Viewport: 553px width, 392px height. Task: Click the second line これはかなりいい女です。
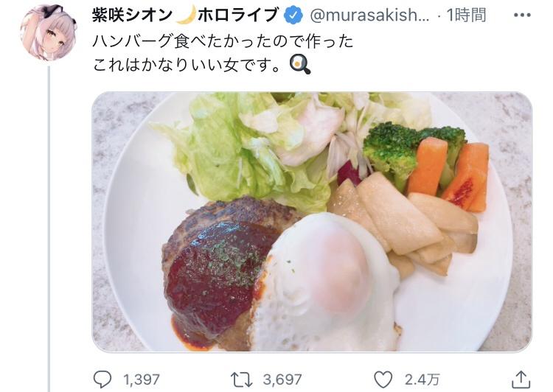click(187, 66)
